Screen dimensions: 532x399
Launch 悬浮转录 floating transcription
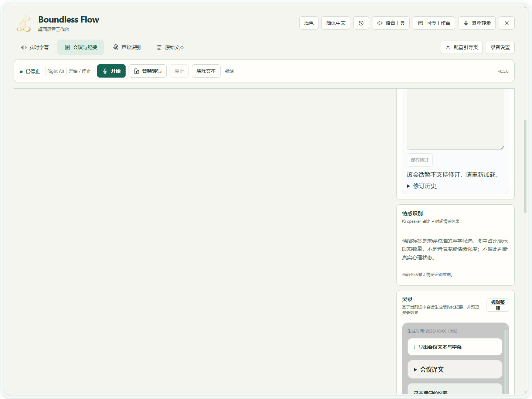[x=477, y=23]
